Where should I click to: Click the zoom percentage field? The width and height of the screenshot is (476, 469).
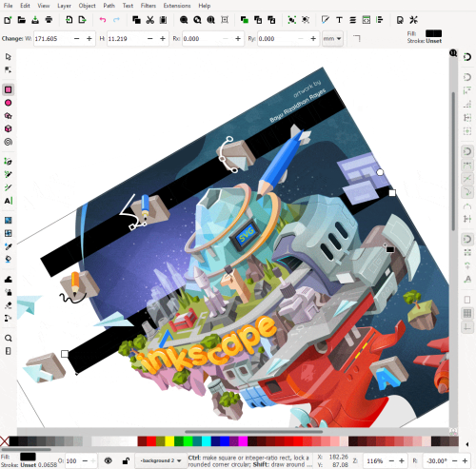tap(374, 460)
